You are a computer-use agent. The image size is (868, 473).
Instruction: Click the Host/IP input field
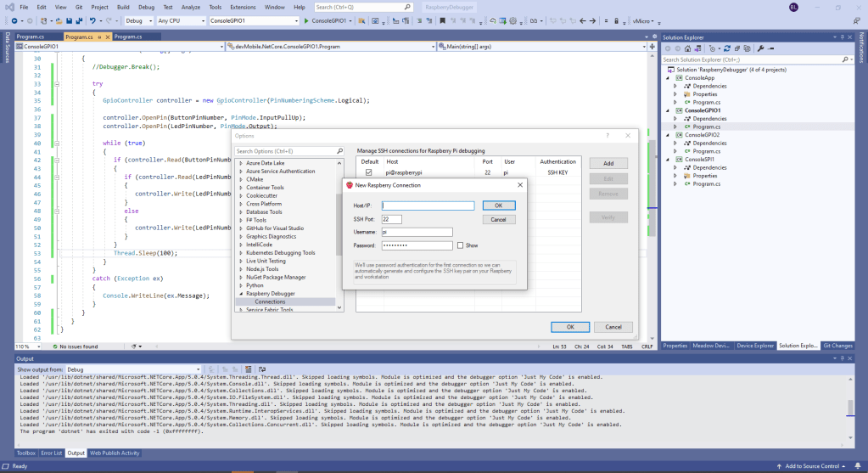pyautogui.click(x=428, y=206)
